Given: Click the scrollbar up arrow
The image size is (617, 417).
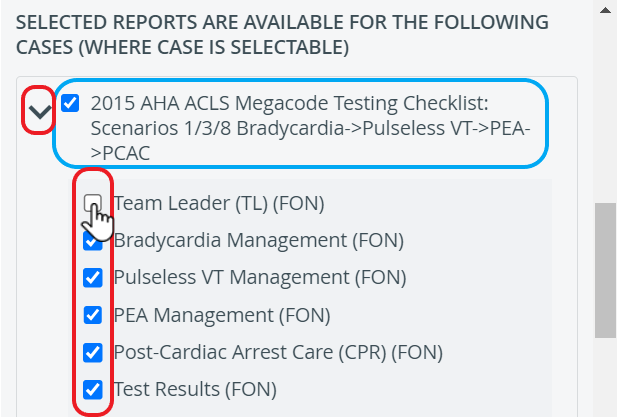Looking at the screenshot, I should [x=606, y=10].
